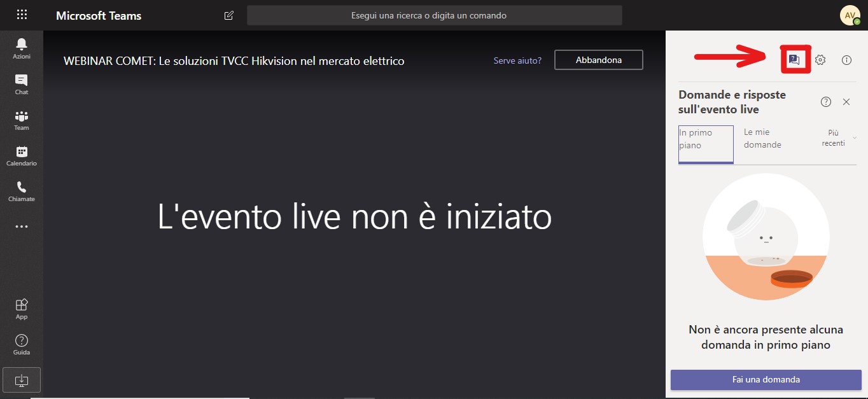
Task: Click the Microsoft Teams title text
Action: click(x=99, y=15)
